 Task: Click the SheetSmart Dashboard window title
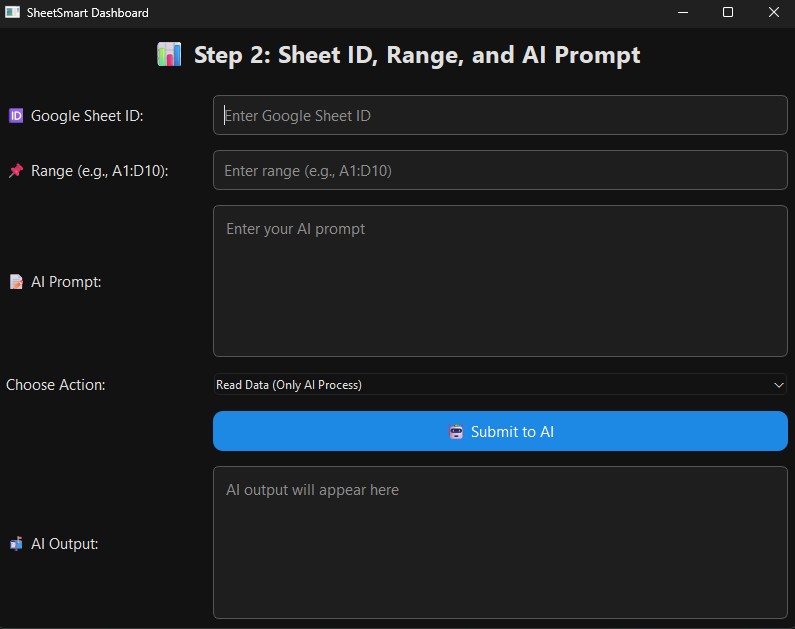(88, 13)
